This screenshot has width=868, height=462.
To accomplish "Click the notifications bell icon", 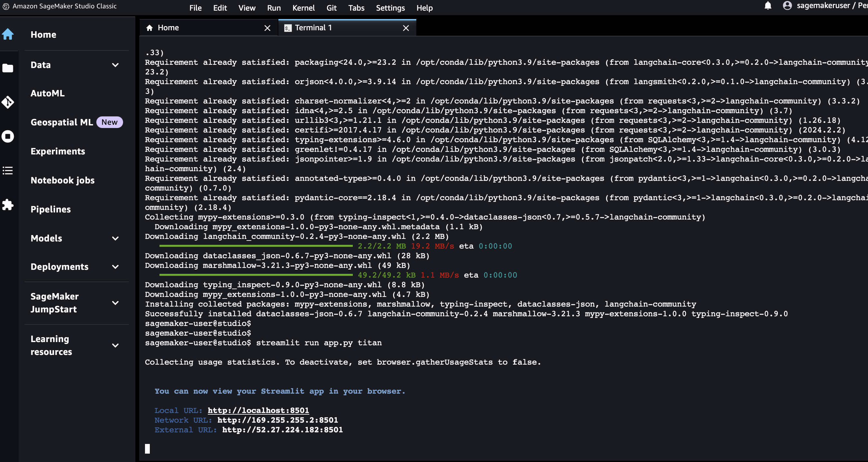I will coord(768,6).
